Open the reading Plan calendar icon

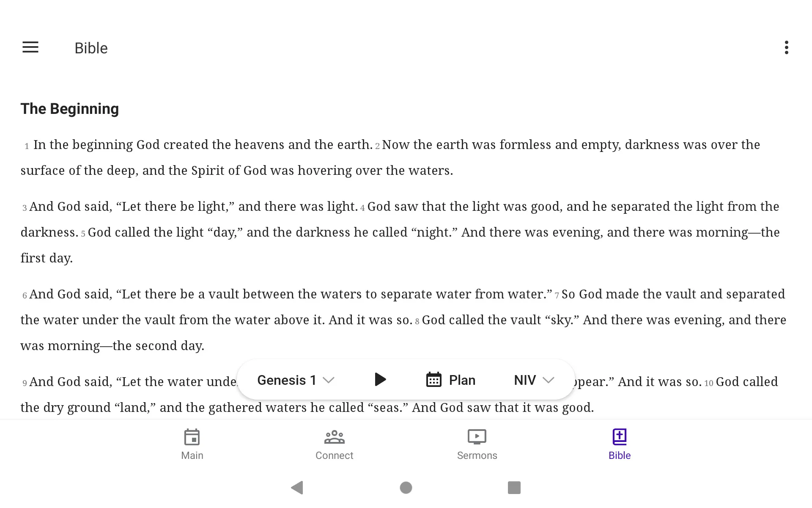pos(433,380)
